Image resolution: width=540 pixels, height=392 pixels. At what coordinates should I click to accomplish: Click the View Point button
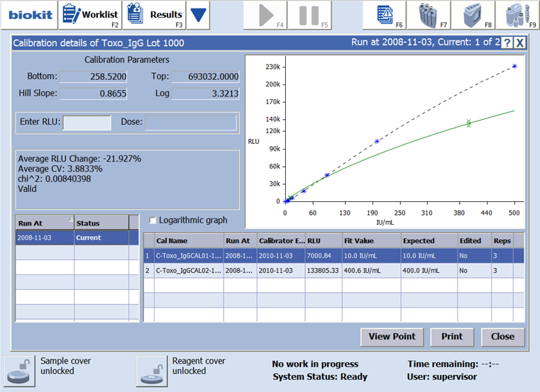[392, 337]
